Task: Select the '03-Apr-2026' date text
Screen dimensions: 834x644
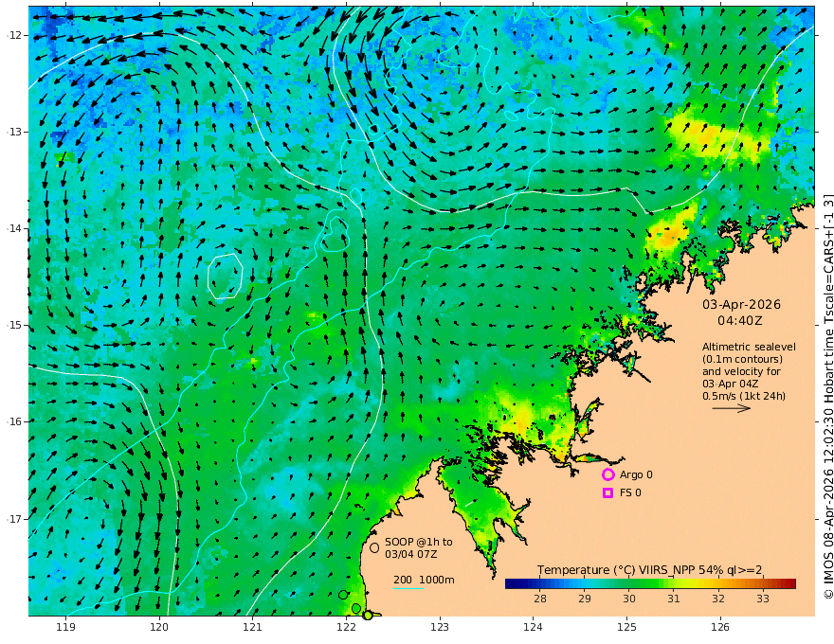Action: click(741, 304)
